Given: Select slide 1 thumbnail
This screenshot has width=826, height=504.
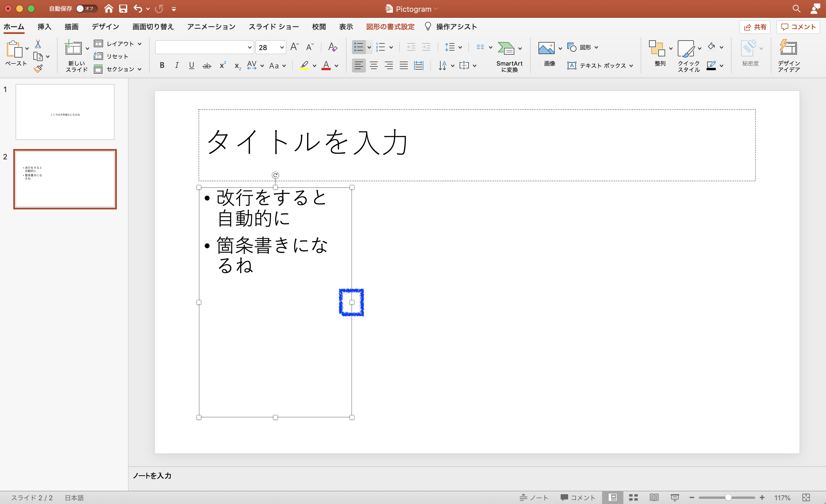Looking at the screenshot, I should pyautogui.click(x=65, y=112).
